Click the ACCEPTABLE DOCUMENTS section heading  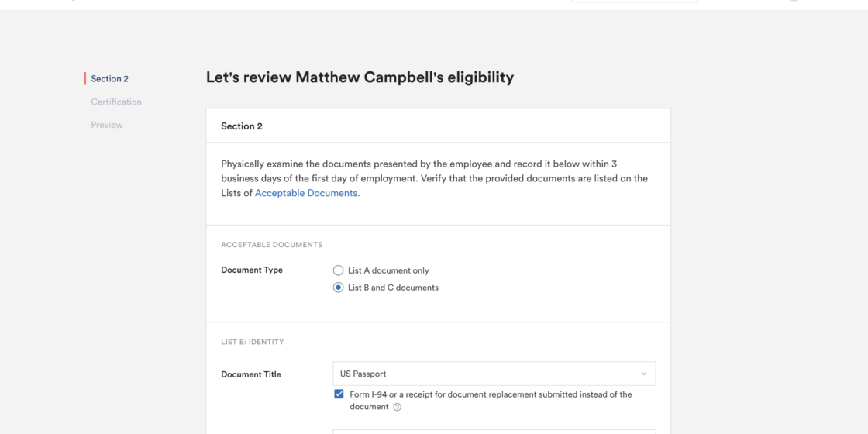272,245
